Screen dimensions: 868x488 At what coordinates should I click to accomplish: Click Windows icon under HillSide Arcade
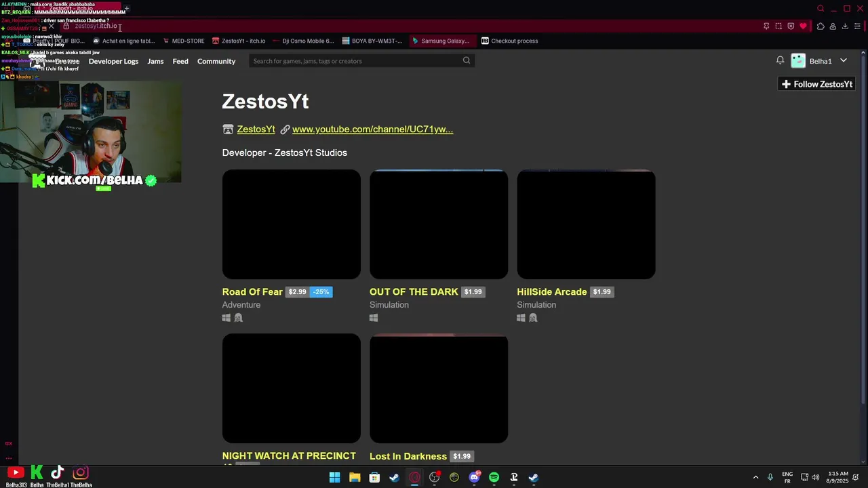tap(521, 318)
